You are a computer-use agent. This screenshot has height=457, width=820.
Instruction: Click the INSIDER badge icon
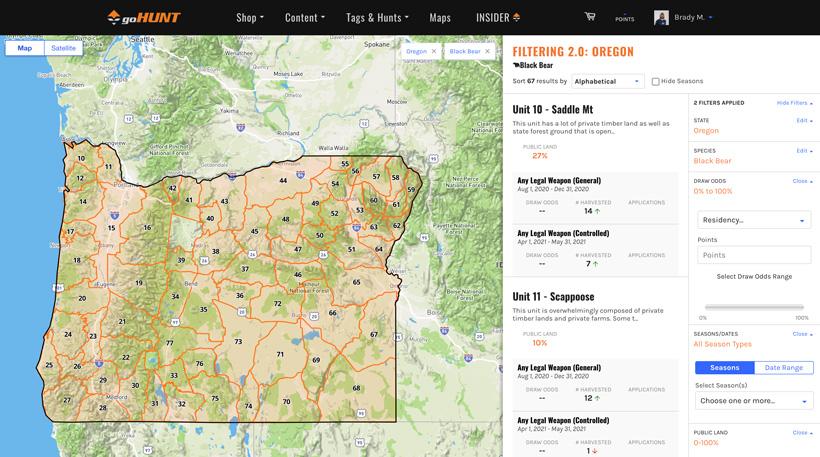pos(516,17)
